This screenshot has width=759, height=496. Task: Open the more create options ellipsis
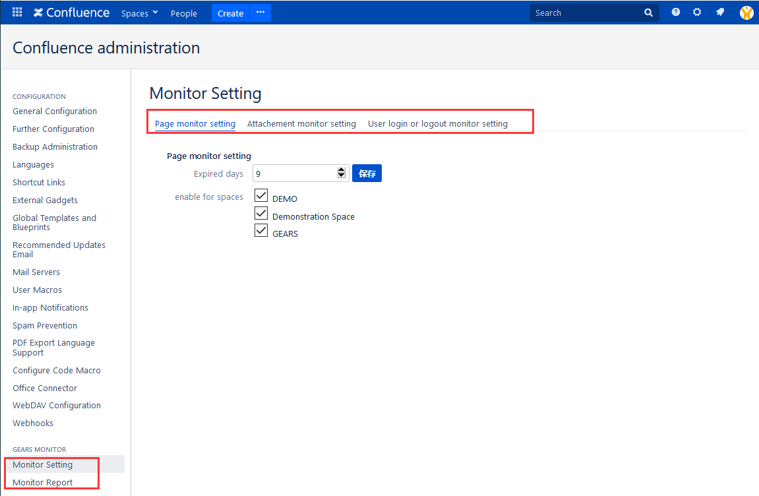(260, 13)
